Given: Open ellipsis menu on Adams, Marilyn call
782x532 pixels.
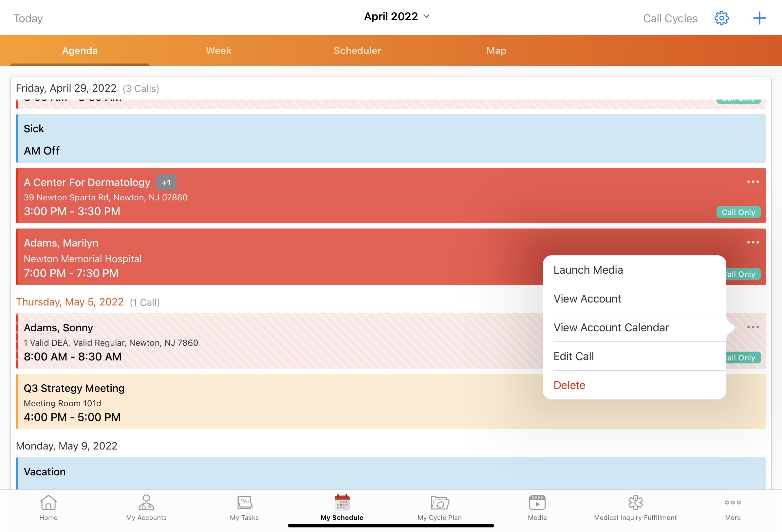Looking at the screenshot, I should (753, 242).
